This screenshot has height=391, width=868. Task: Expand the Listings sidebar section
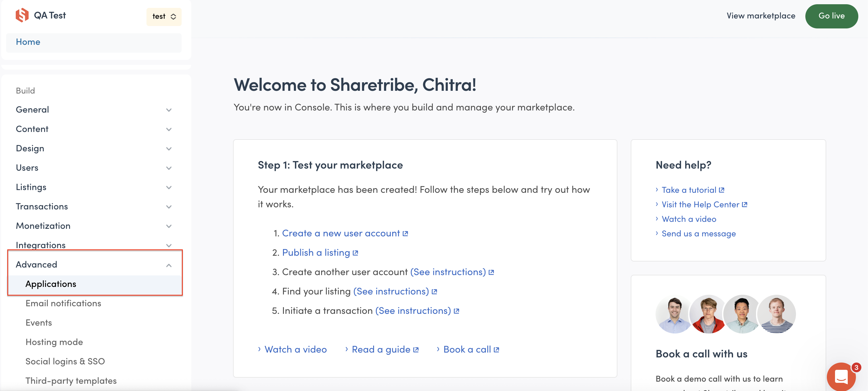[169, 187]
